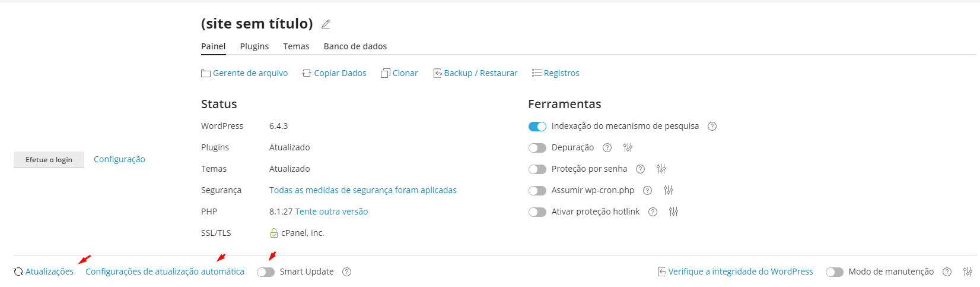Open the Banco de dados tab

355,46
